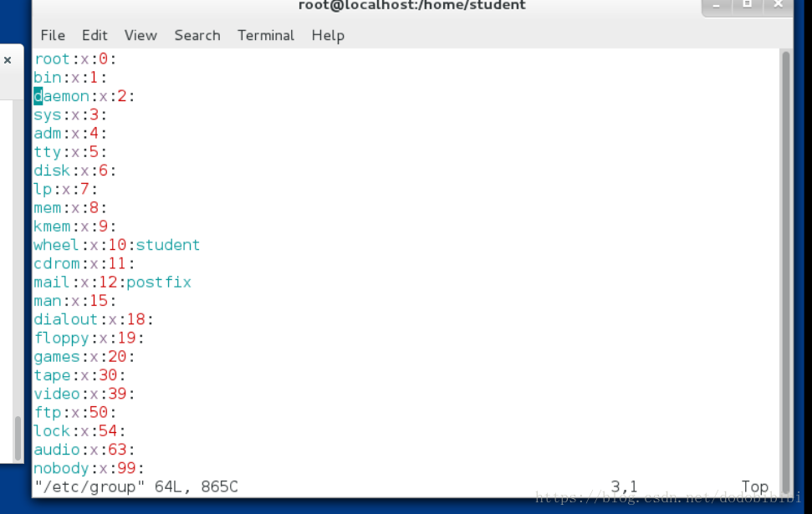Click the 3,1 cursor position indicator
Image resolution: width=812 pixels, height=514 pixels.
point(624,487)
